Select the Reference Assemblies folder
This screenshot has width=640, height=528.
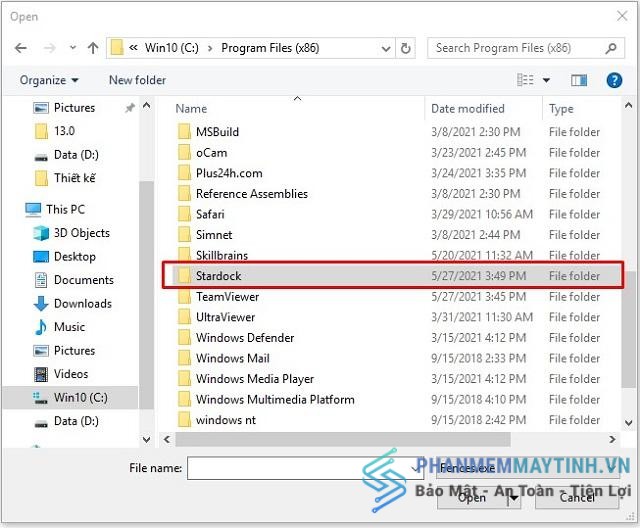[x=252, y=194]
